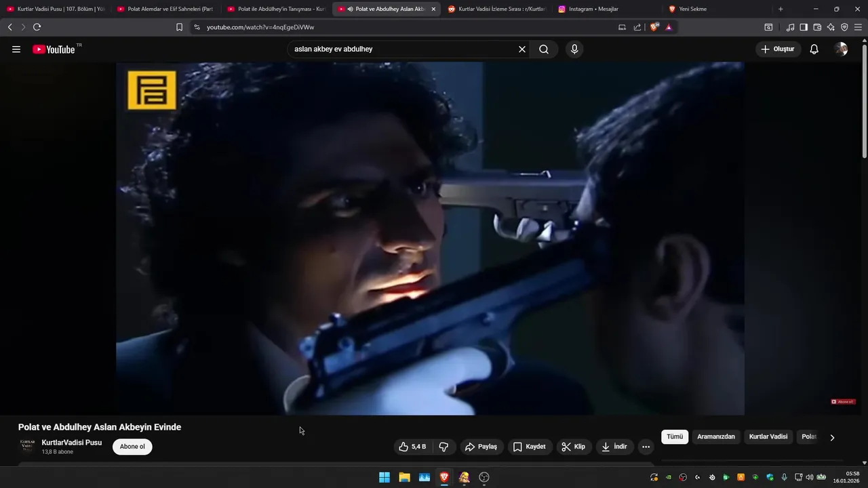Clear the search box text with X
The height and width of the screenshot is (488, 868).
click(522, 49)
